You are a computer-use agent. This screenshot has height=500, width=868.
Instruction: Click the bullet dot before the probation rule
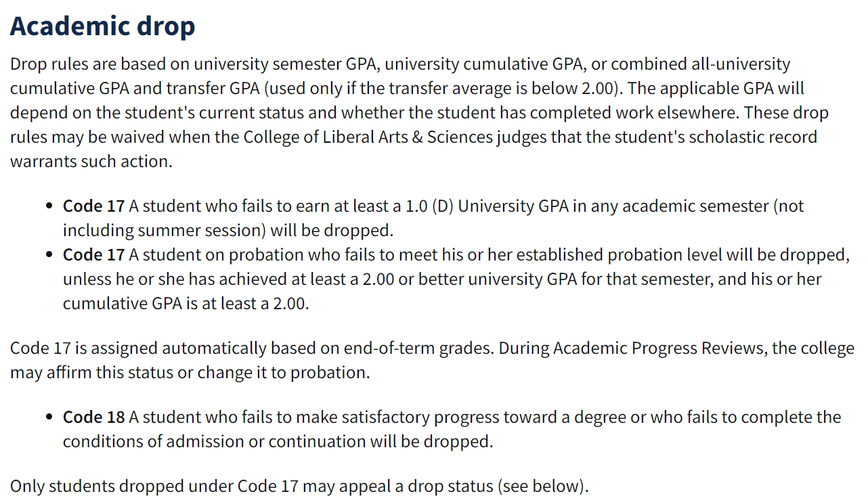(49, 256)
